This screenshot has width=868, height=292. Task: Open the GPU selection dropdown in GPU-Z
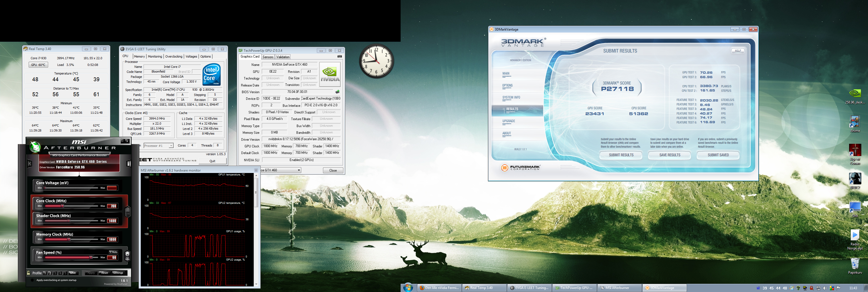click(280, 170)
